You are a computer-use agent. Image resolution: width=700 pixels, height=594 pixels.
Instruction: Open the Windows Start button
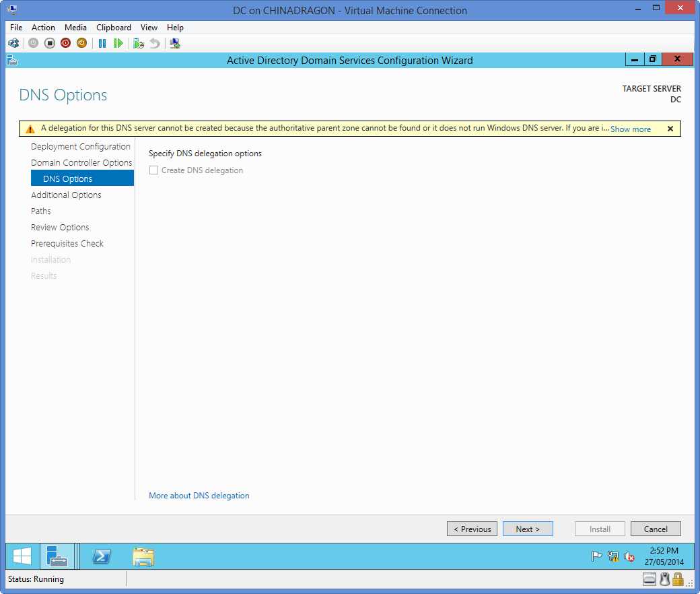pyautogui.click(x=22, y=556)
